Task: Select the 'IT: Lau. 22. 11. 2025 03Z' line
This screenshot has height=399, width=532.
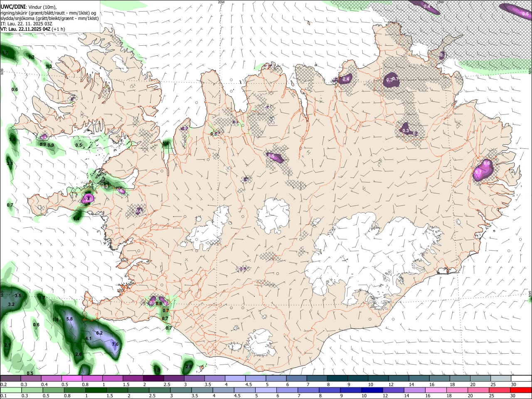Action: click(x=26, y=23)
